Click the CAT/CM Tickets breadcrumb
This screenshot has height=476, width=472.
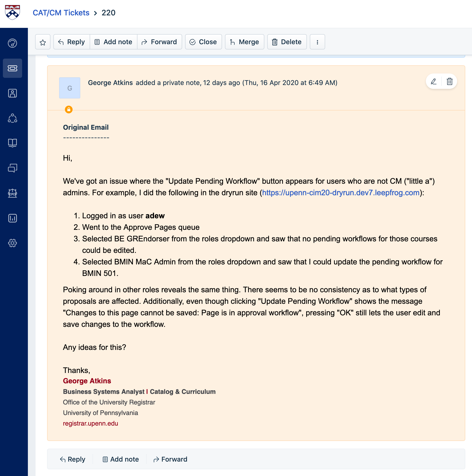coord(61,13)
